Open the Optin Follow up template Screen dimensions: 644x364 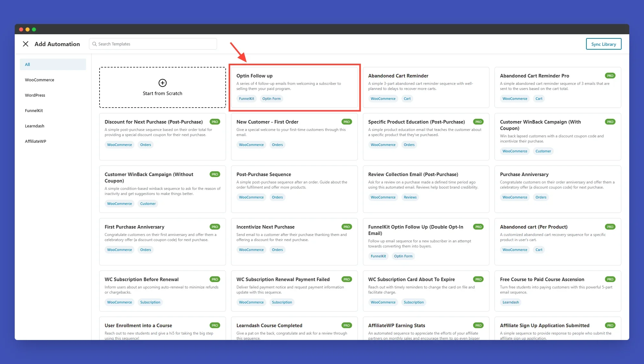tap(294, 87)
